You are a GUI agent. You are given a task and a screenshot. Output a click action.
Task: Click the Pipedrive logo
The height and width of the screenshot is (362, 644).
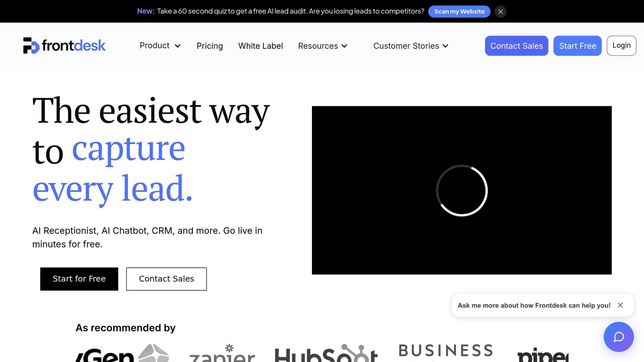[542, 355]
